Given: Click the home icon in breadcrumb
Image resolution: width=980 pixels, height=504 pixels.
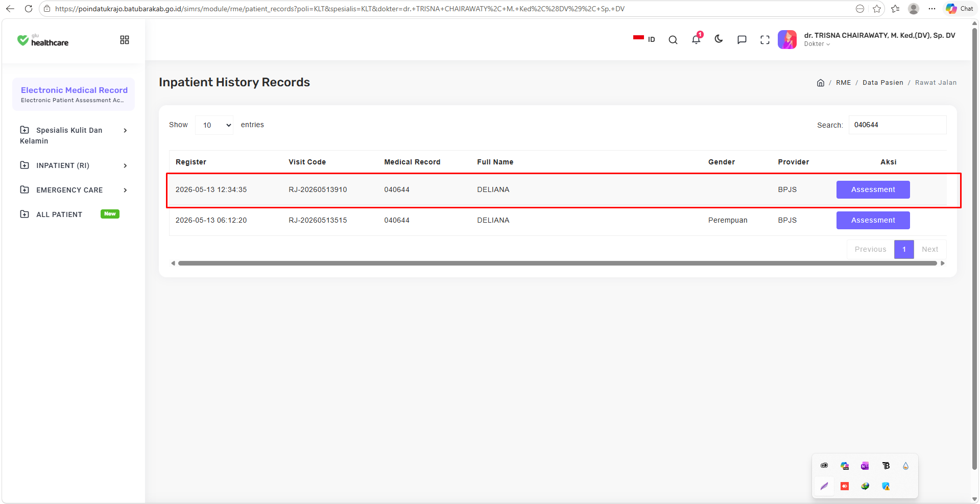Looking at the screenshot, I should 821,83.
